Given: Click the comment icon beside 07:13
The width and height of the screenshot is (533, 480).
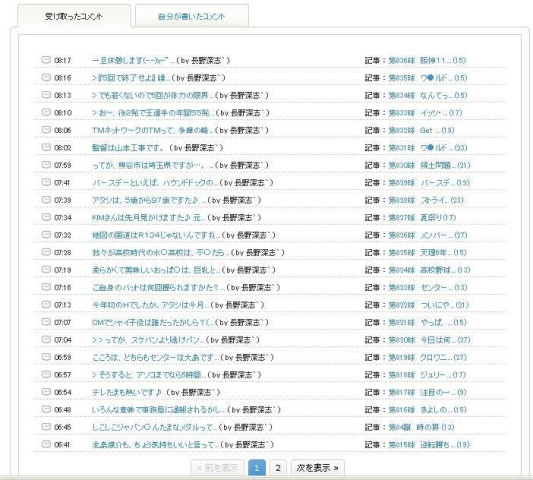Looking at the screenshot, I should (46, 305).
